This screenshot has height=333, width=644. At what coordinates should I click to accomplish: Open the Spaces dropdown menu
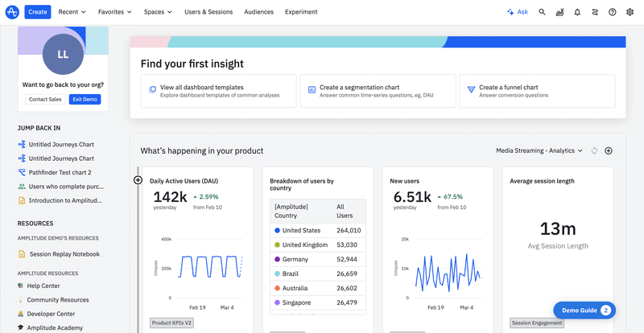point(158,12)
